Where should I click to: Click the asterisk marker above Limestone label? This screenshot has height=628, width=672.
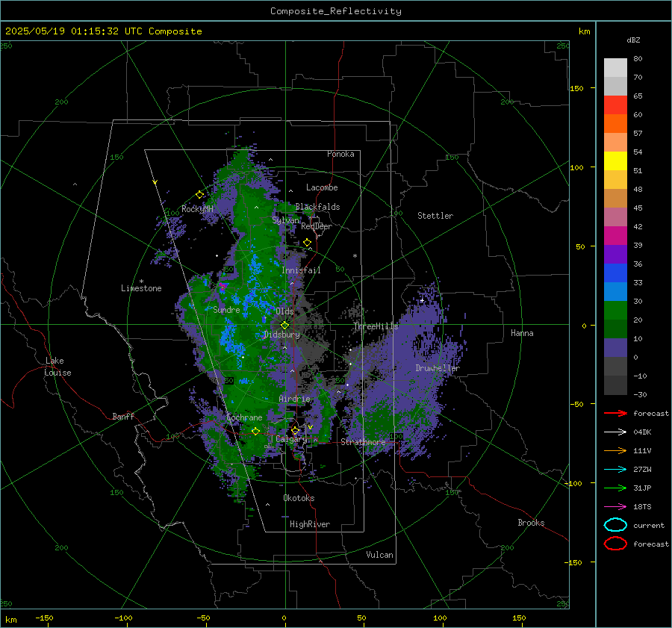141,282
